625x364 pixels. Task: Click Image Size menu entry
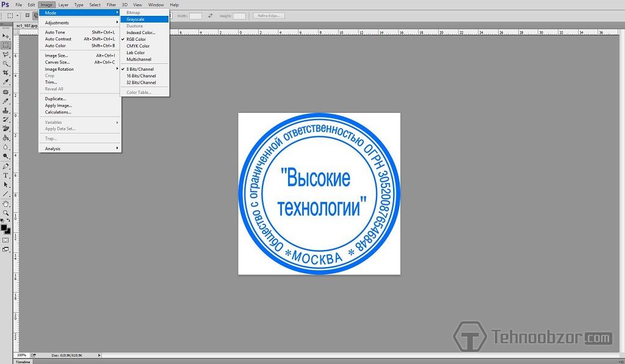click(x=80, y=55)
